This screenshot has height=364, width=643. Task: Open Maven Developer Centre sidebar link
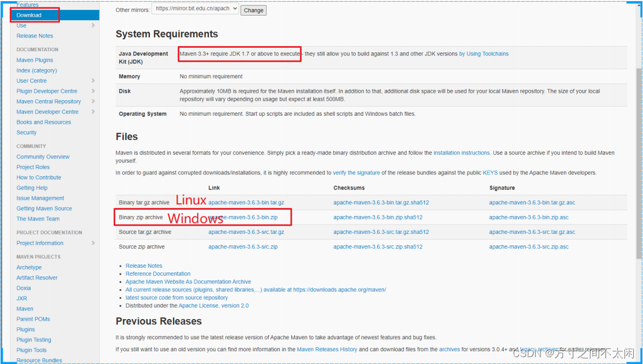47,111
